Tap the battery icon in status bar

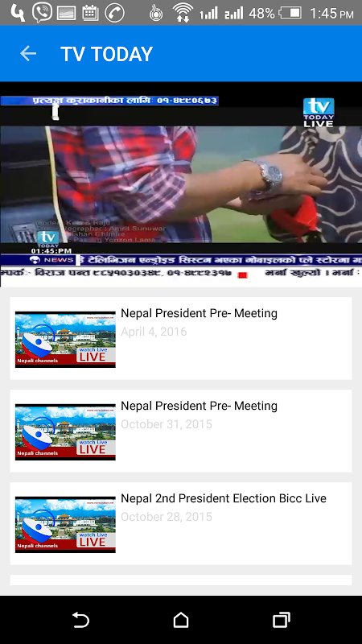pyautogui.click(x=290, y=13)
